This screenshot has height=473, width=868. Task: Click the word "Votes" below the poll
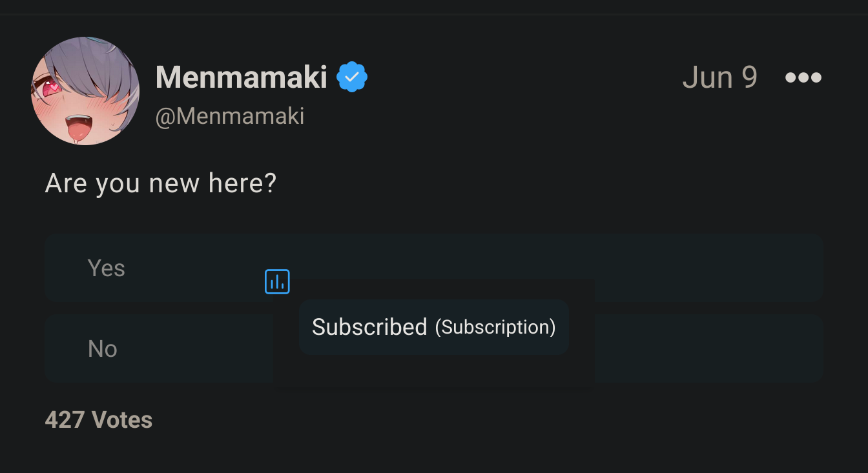122,420
